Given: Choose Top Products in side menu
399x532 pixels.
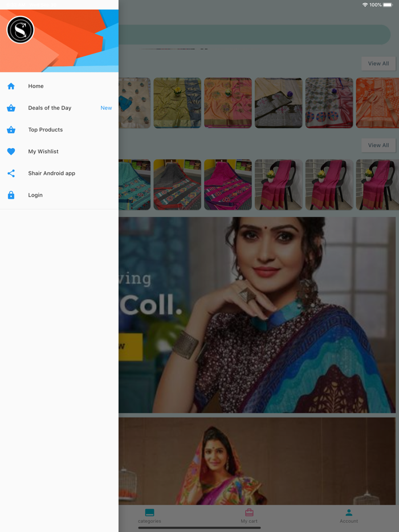Looking at the screenshot, I should [46, 130].
